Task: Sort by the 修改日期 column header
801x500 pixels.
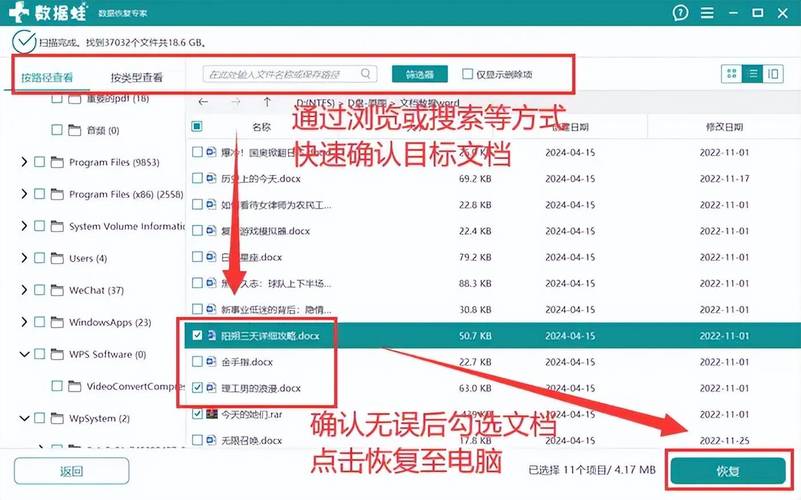Action: coord(724,127)
